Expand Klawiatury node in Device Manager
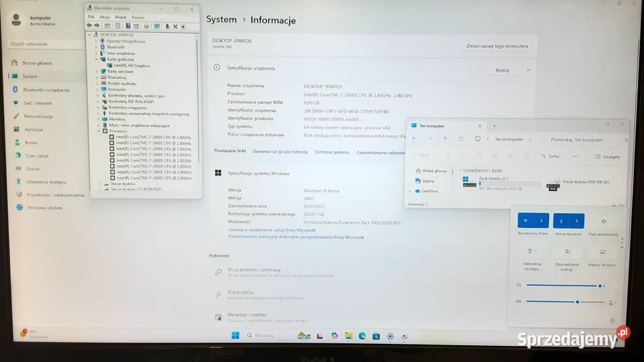The height and width of the screenshot is (362, 644). point(97,77)
